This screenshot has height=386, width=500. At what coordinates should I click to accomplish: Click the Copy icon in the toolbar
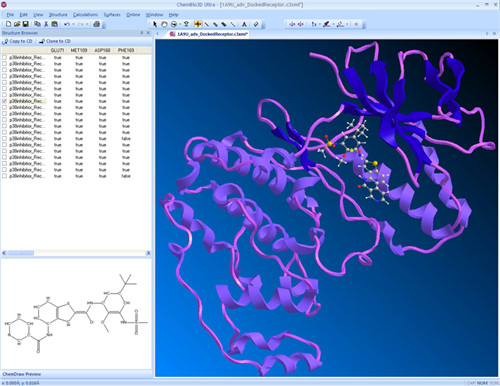pyautogui.click(x=37, y=24)
